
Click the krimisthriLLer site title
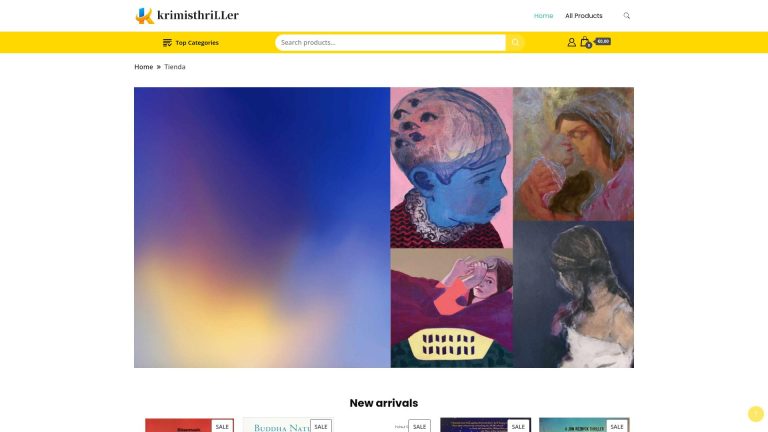(x=198, y=15)
